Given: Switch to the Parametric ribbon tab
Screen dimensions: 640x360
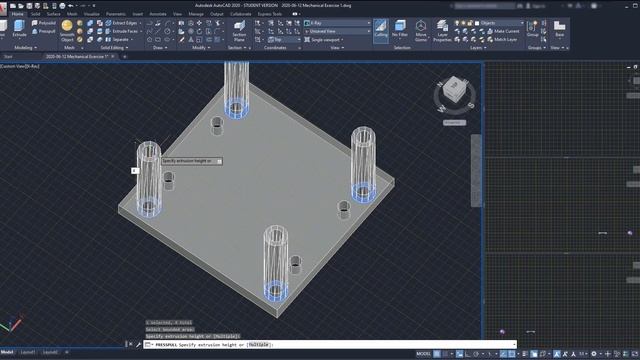Looking at the screenshot, I should [116, 14].
